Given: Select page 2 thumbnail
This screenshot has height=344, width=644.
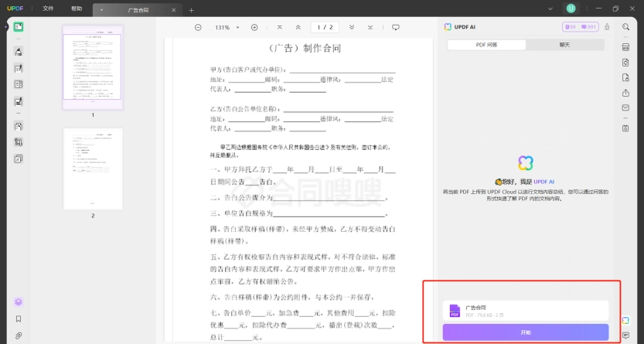Looking at the screenshot, I should coord(93,169).
